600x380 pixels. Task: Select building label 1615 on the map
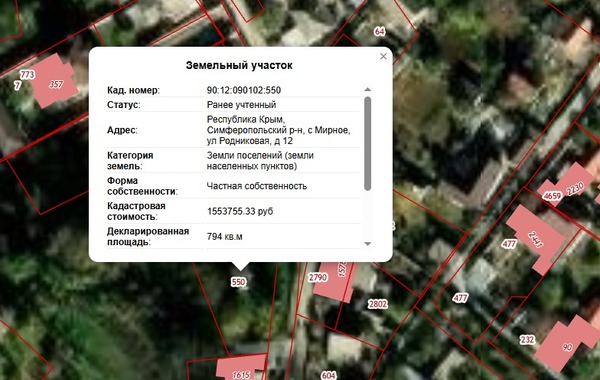point(241,375)
